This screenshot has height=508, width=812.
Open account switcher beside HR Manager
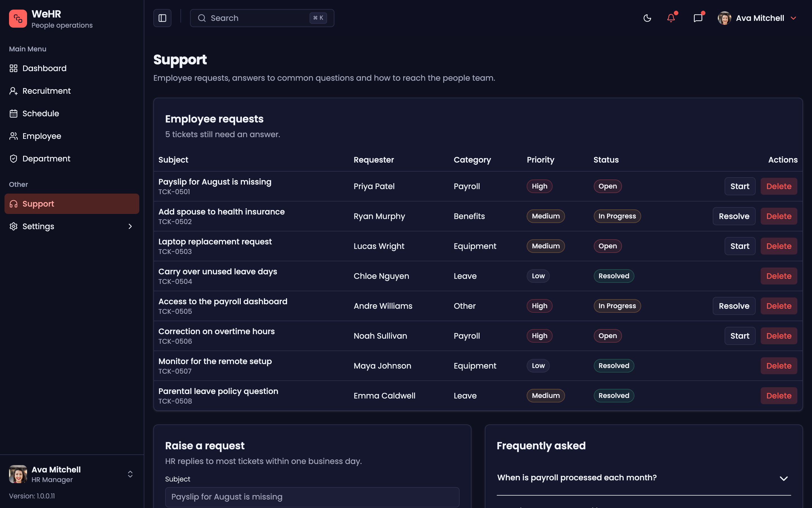[130, 474]
